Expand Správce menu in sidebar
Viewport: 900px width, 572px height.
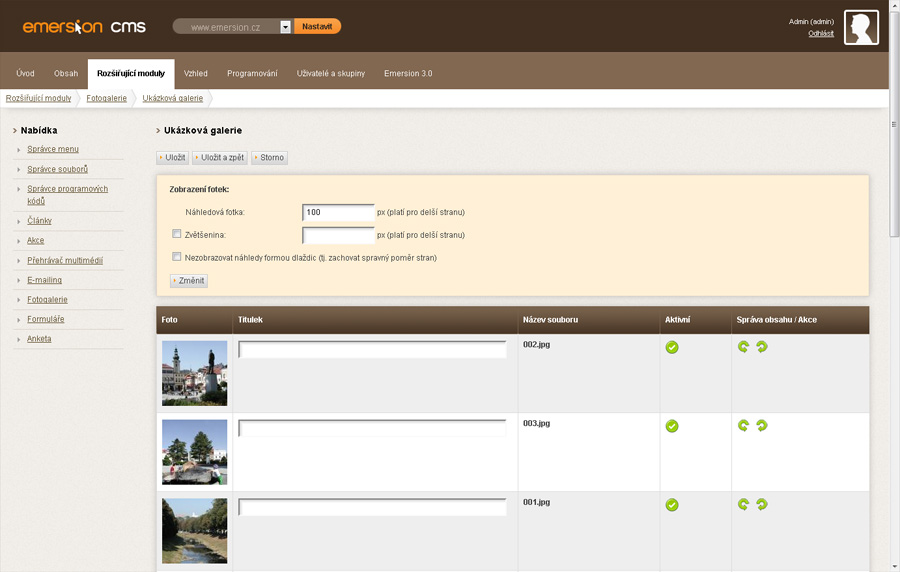coord(53,149)
